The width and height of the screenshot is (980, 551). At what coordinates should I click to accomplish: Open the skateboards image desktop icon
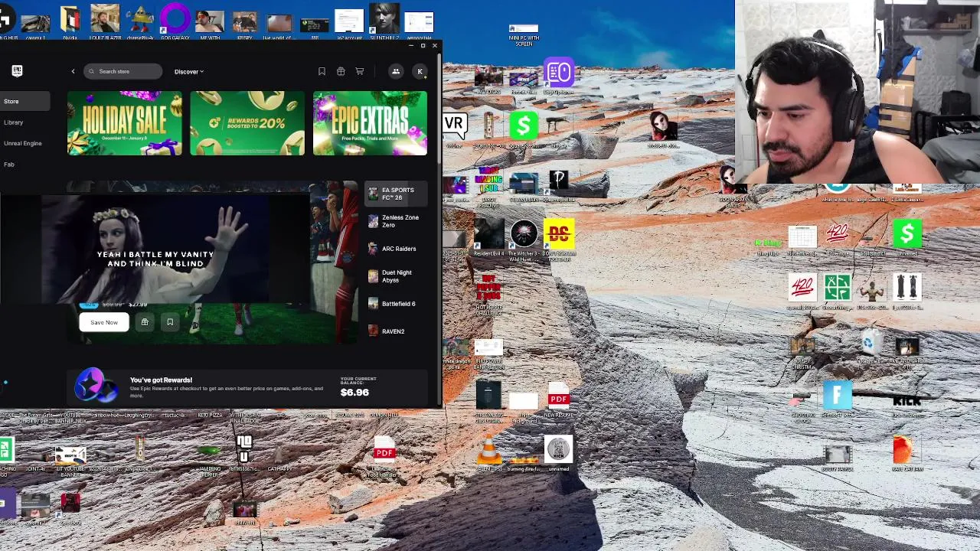(x=906, y=292)
